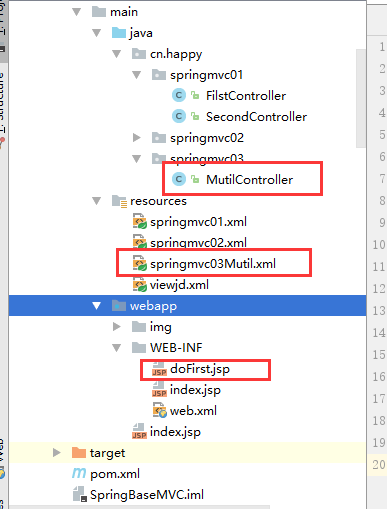This screenshot has height=509, width=387.
Task: Open viewjd.xml file
Action: pos(179,285)
